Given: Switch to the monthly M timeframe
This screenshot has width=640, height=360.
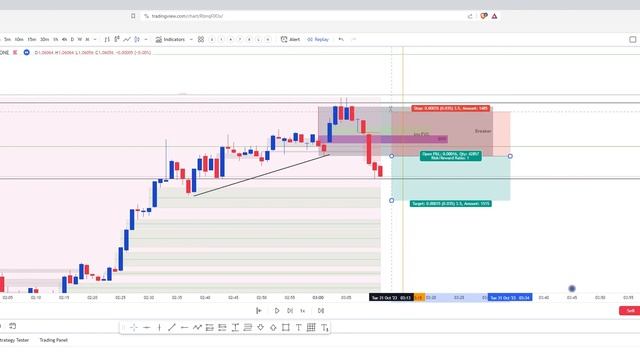Looking at the screenshot, I should tap(87, 40).
